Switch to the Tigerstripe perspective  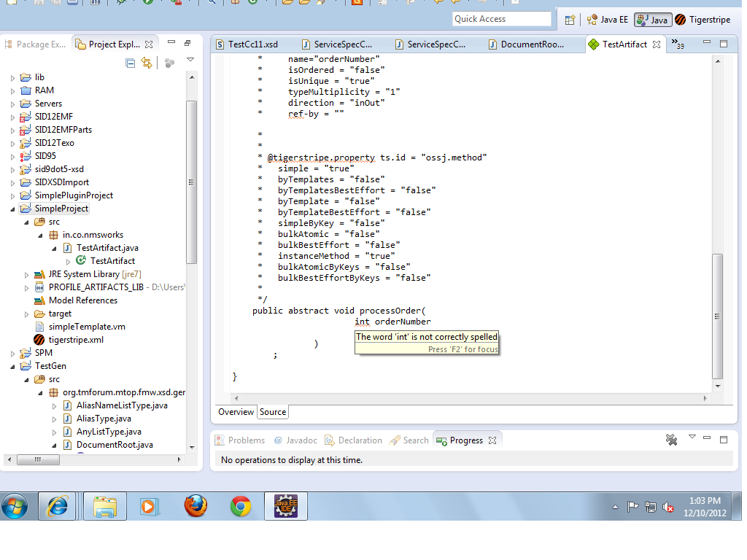(x=703, y=20)
